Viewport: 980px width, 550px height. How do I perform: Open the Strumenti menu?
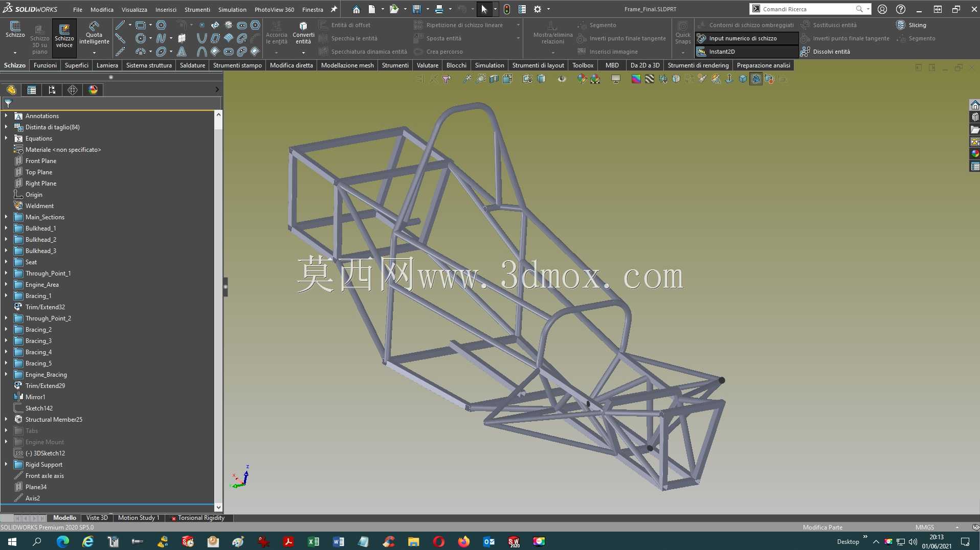coord(197,10)
